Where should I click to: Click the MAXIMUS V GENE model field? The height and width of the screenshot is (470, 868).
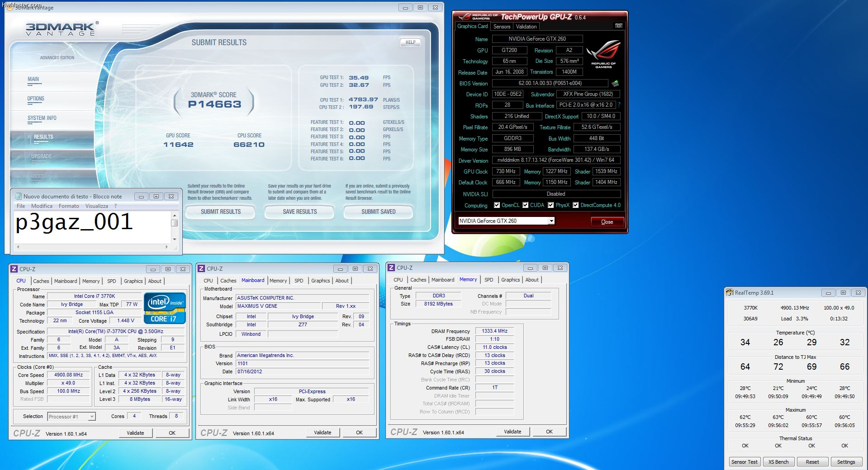pyautogui.click(x=278, y=306)
